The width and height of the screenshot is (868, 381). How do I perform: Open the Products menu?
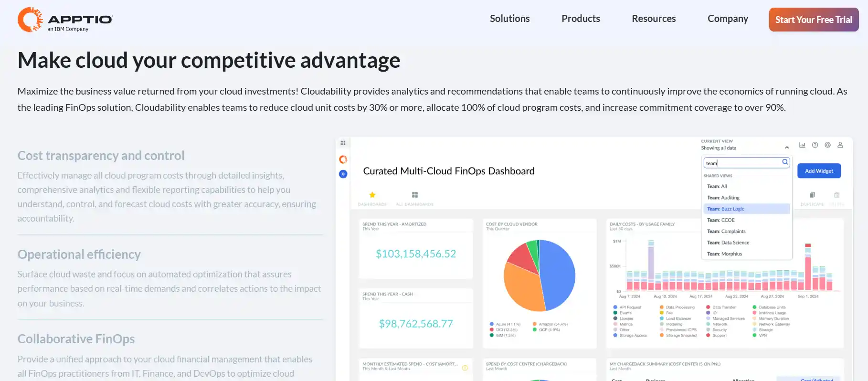(x=581, y=19)
